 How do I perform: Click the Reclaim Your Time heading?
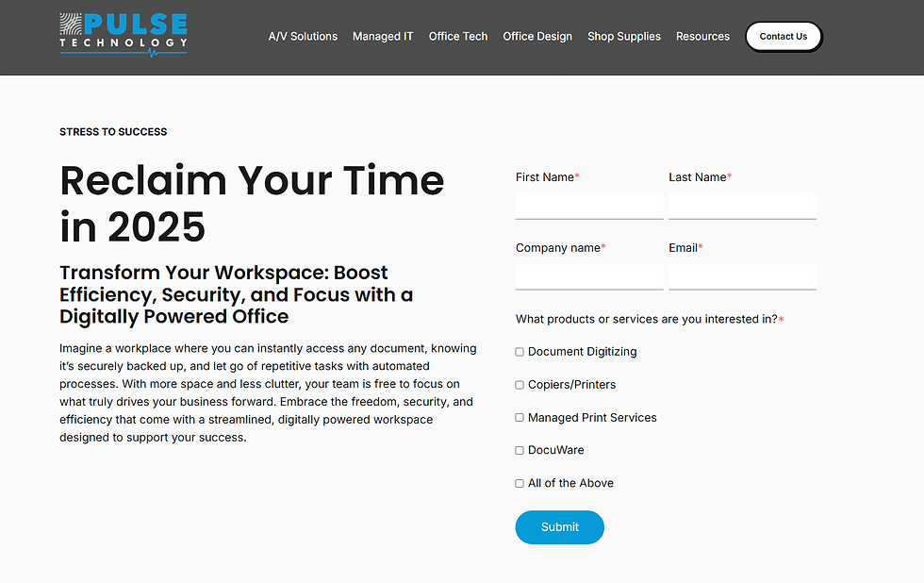251,203
